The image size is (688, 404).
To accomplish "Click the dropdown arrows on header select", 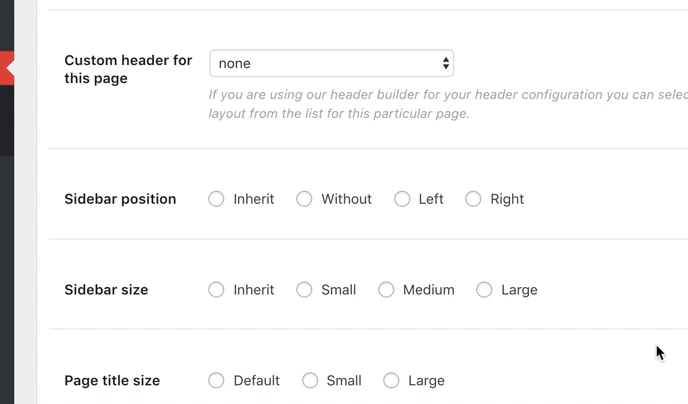I will click(x=446, y=63).
